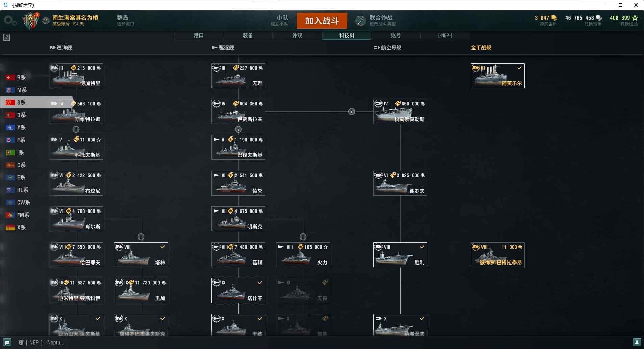
Task: Switch to the 账号 tab
Action: coord(396,35)
